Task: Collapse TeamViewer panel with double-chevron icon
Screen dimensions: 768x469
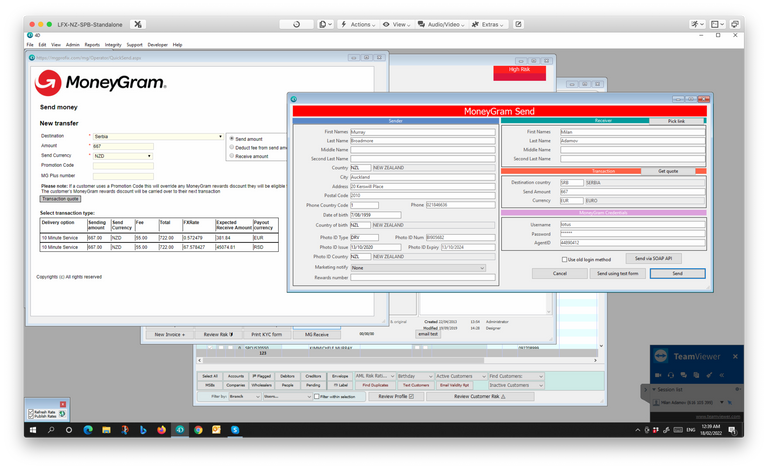Action: pyautogui.click(x=721, y=375)
